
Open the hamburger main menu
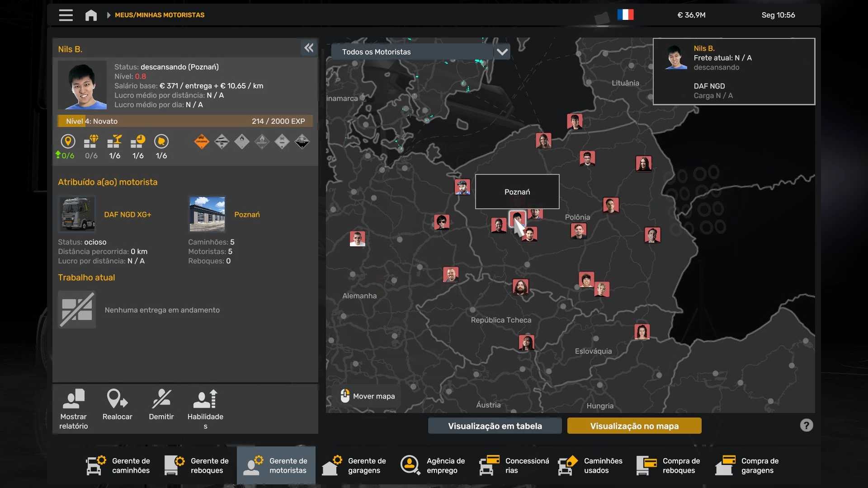pyautogui.click(x=66, y=15)
